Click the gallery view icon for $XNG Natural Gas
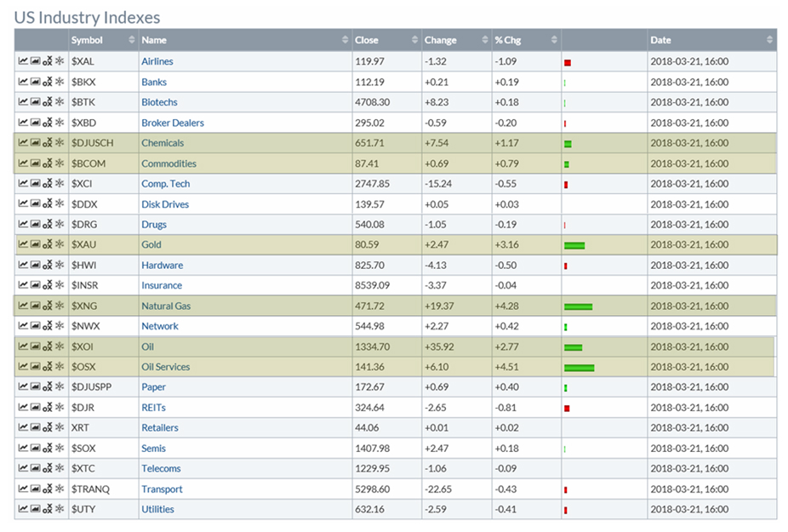This screenshot has width=788, height=532. coord(35,306)
